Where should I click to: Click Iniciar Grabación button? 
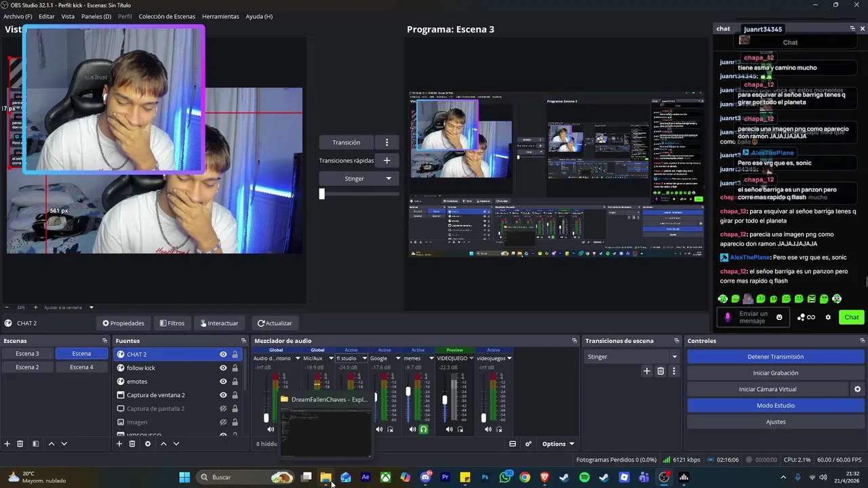(776, 373)
